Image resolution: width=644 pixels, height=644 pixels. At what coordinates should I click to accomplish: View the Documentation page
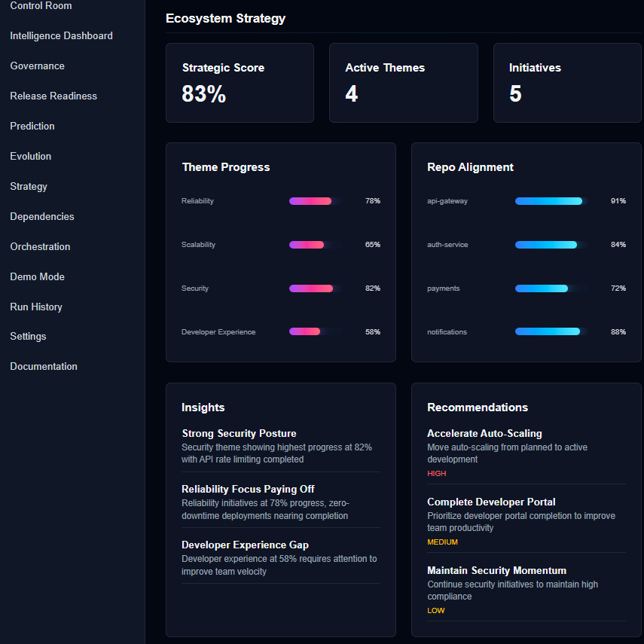[43, 366]
